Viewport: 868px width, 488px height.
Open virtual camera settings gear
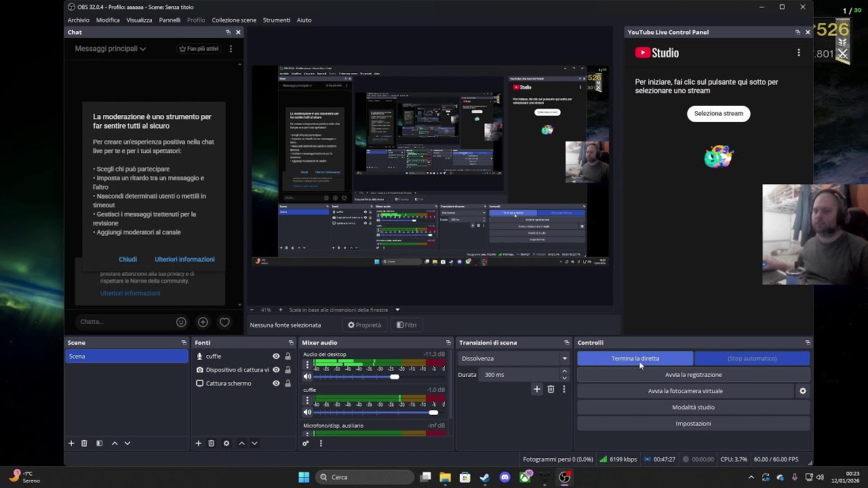pos(803,391)
